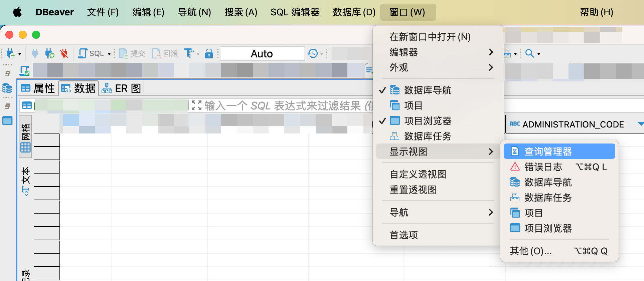Open the Auto transaction mode dropdown
Viewport: 644px width, 281px height.
click(x=262, y=53)
